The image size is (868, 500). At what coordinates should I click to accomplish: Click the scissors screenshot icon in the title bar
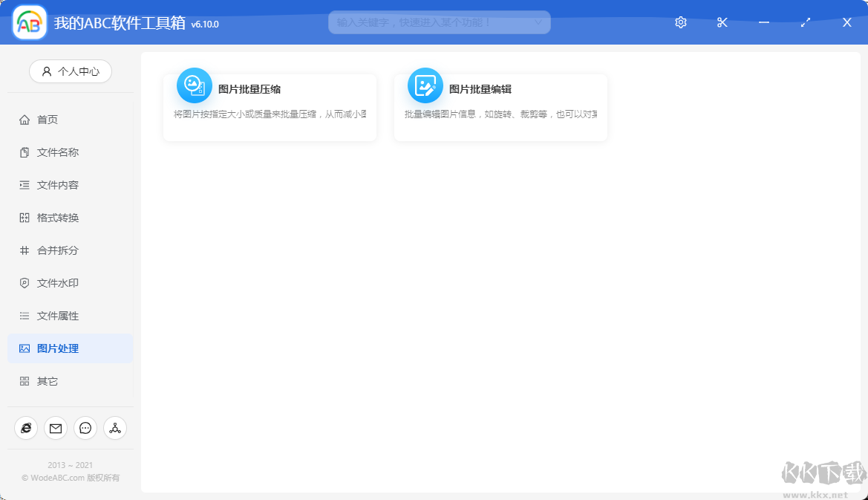click(x=722, y=22)
